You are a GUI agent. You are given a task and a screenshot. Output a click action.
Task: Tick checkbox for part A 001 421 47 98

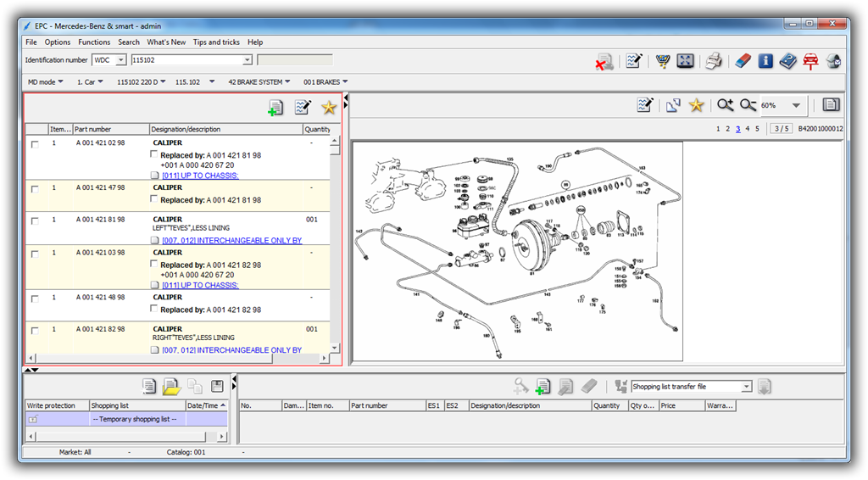click(35, 189)
